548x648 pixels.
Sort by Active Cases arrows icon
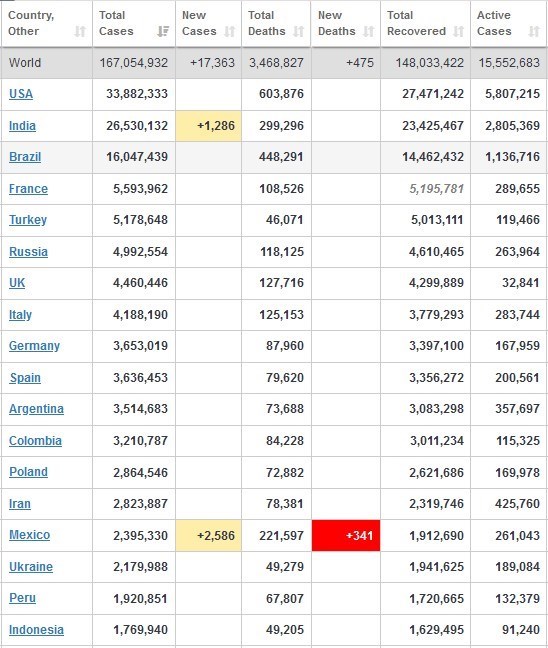click(x=534, y=31)
